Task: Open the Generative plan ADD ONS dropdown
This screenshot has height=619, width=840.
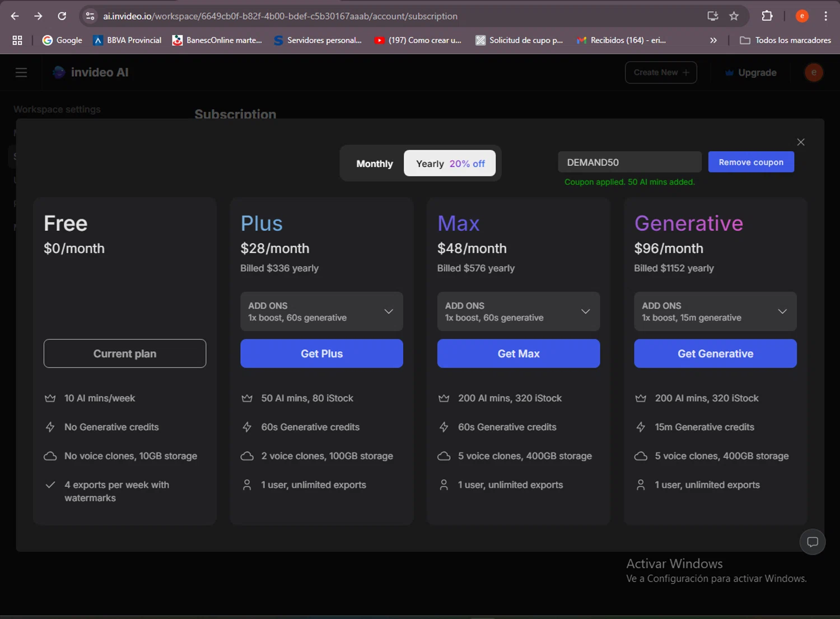Action: pyautogui.click(x=715, y=311)
